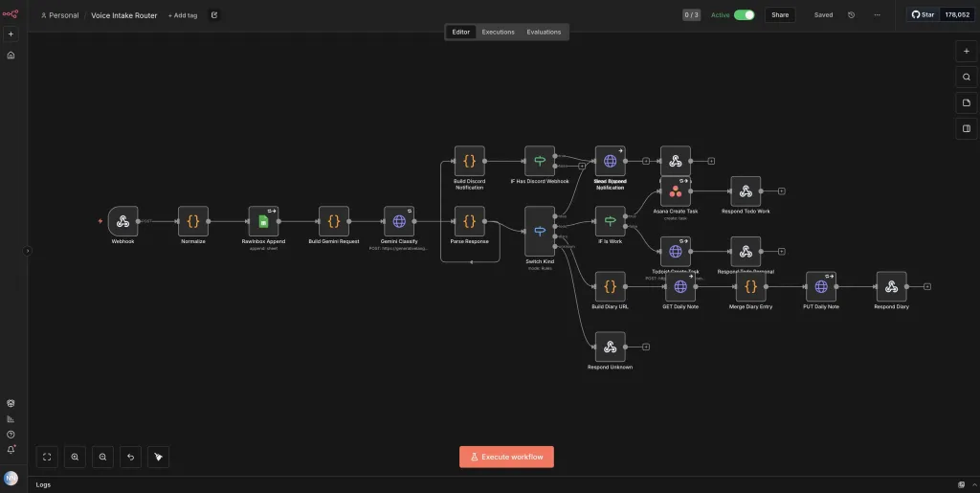980x493 pixels.
Task: Fit the workflow to view
Action: coord(47,457)
